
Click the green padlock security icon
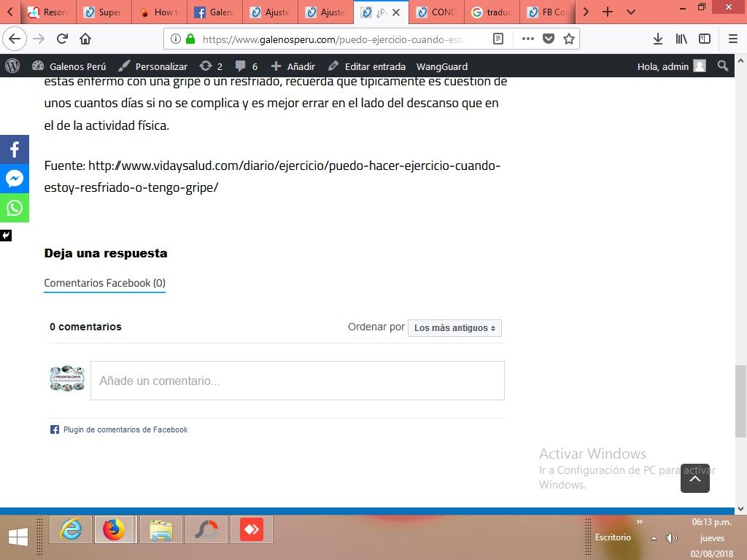190,39
